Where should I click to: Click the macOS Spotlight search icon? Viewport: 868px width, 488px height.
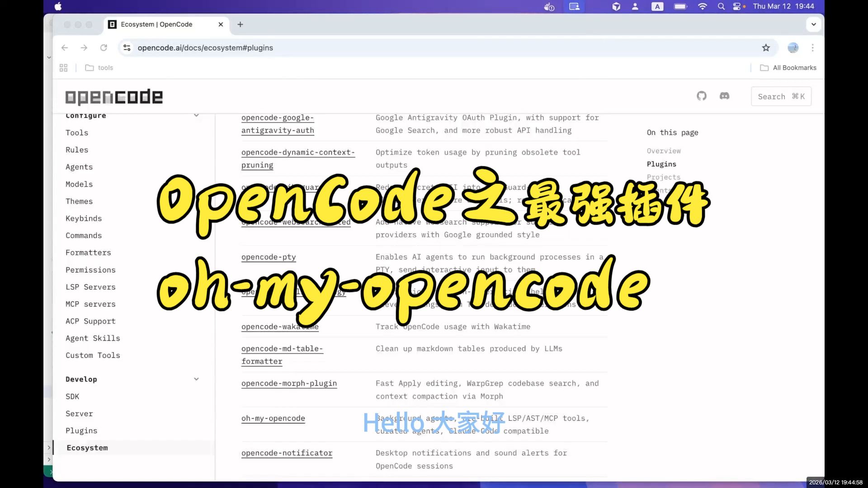pos(721,6)
